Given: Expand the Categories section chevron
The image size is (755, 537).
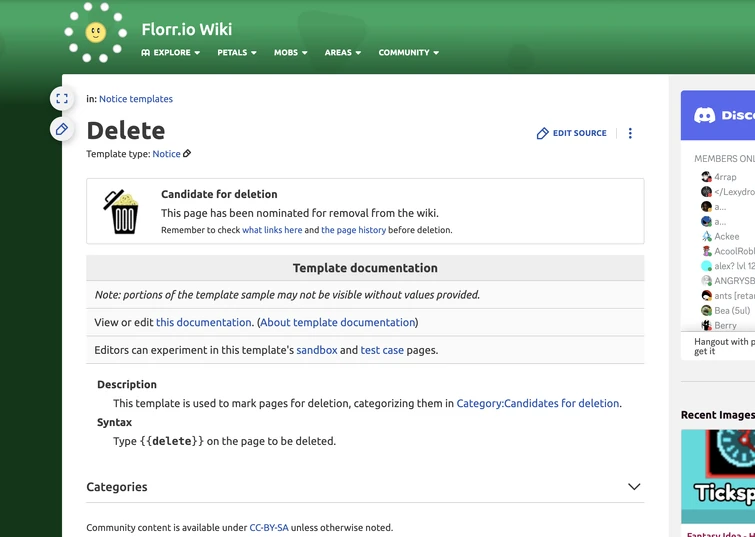Looking at the screenshot, I should tap(634, 487).
